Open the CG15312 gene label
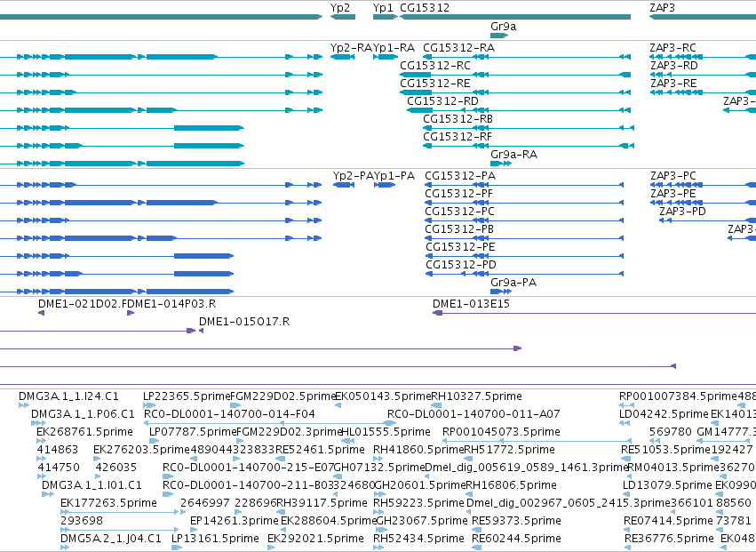 coord(425,8)
